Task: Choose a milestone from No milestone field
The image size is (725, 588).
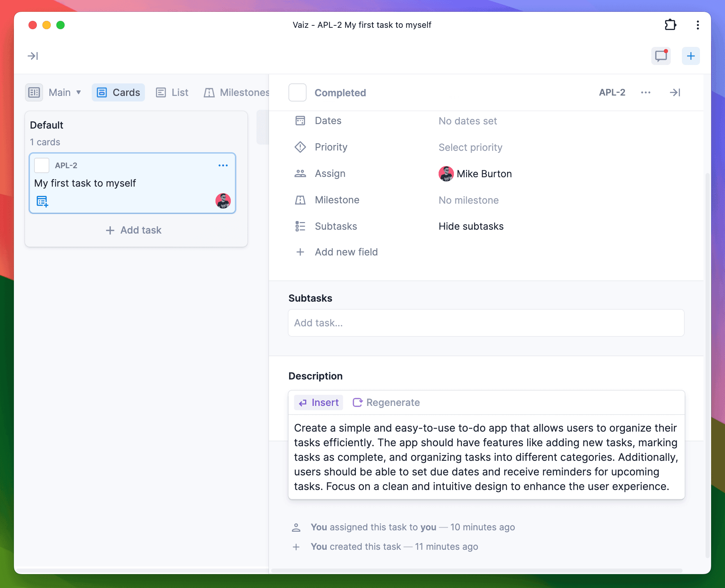Action: [x=468, y=200]
